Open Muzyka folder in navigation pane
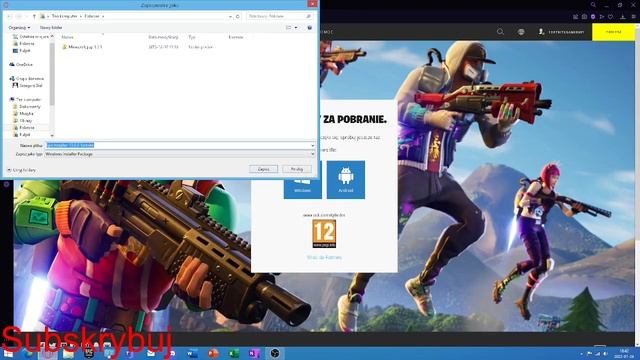Image resolution: width=640 pixels, height=360 pixels. (23, 113)
